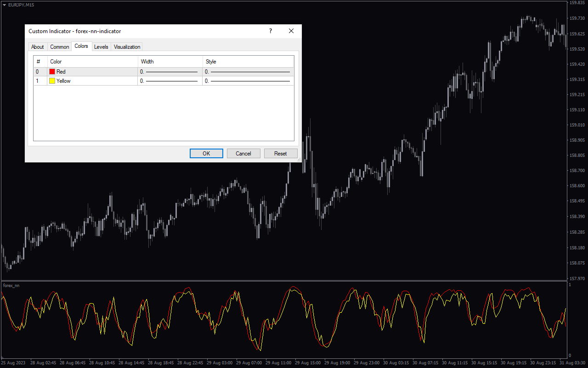Click the Color column header
Screen dimensions: 588x368
[x=92, y=62]
